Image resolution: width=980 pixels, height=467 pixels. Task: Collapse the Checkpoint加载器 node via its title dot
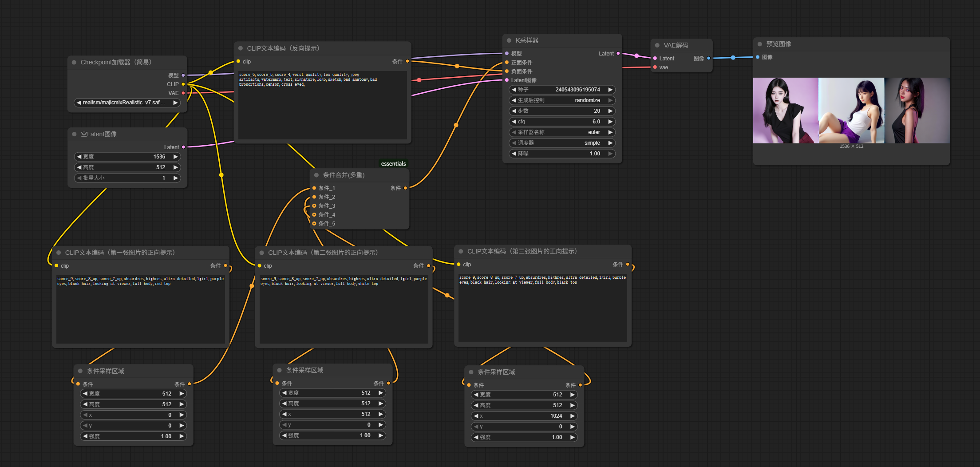pos(74,62)
